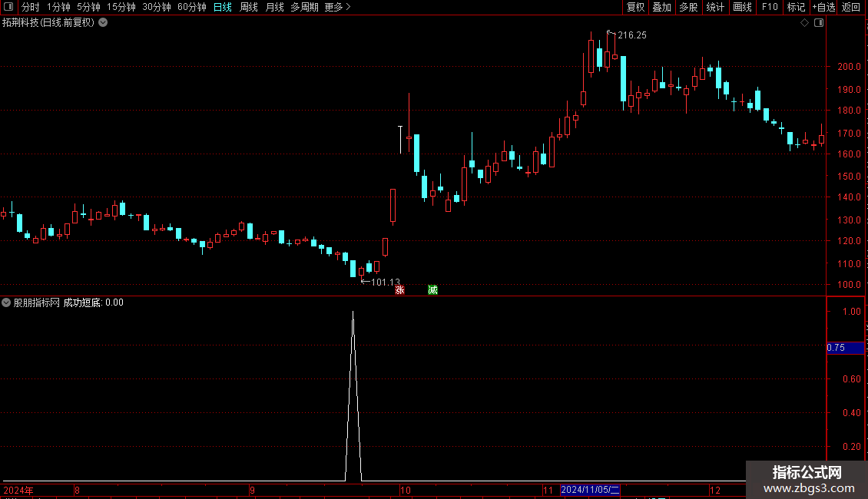The width and height of the screenshot is (868, 499).
Task: Select the 60分钟 period
Action: coord(192,7)
